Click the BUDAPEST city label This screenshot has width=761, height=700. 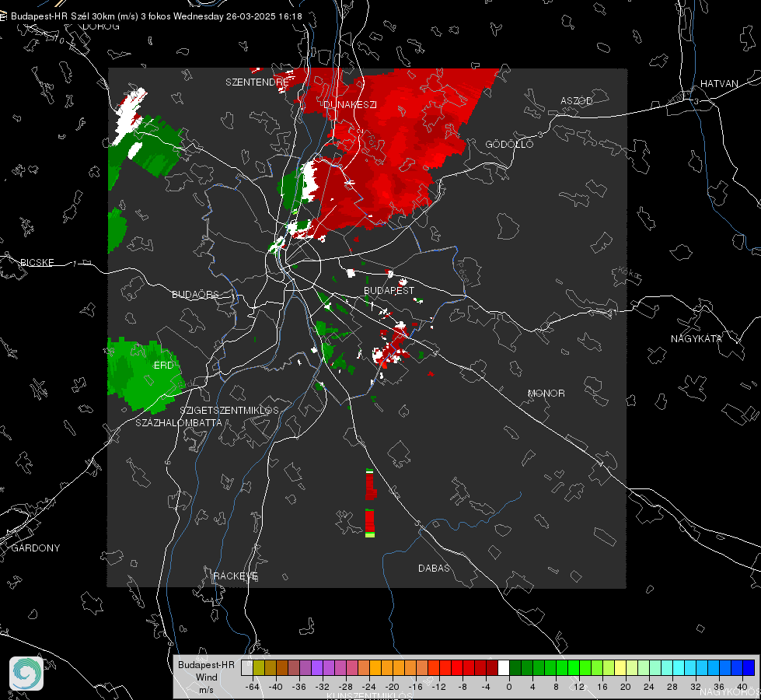pyautogui.click(x=389, y=290)
